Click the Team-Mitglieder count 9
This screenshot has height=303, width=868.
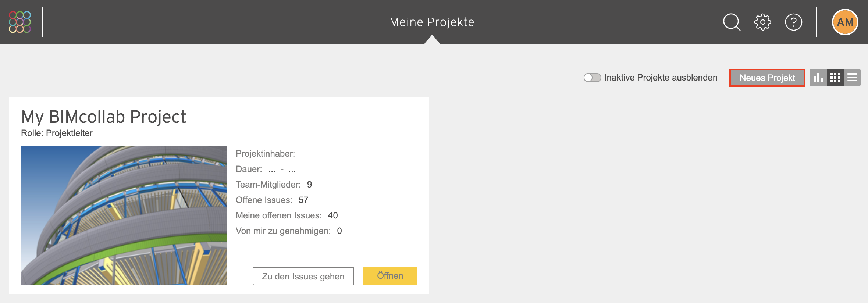(310, 185)
